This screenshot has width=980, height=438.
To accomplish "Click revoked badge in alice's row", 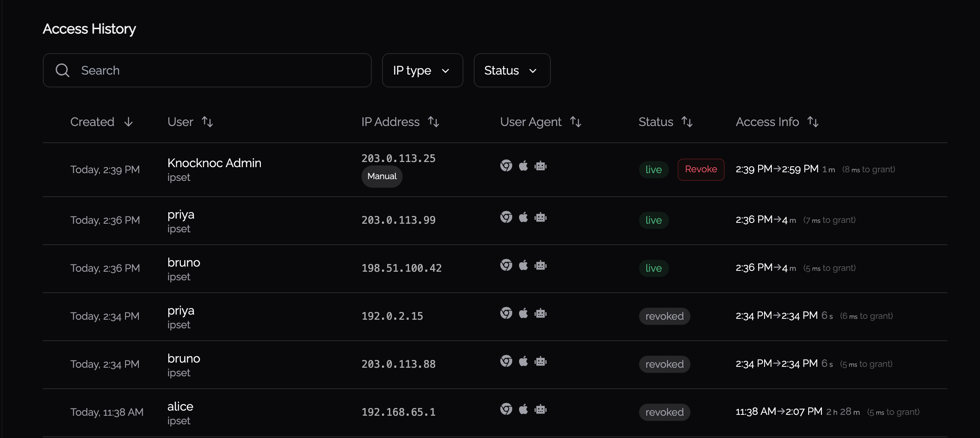I will click(664, 412).
